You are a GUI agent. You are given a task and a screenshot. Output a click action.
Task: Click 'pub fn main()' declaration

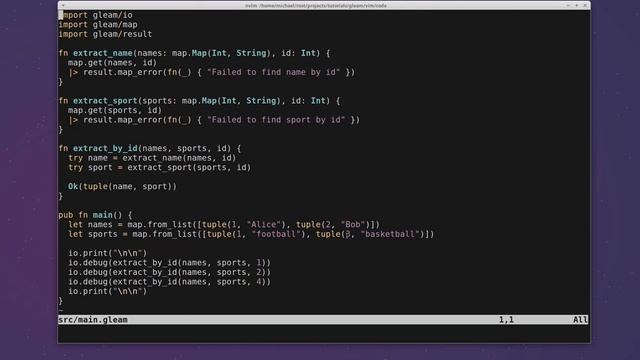coord(90,215)
